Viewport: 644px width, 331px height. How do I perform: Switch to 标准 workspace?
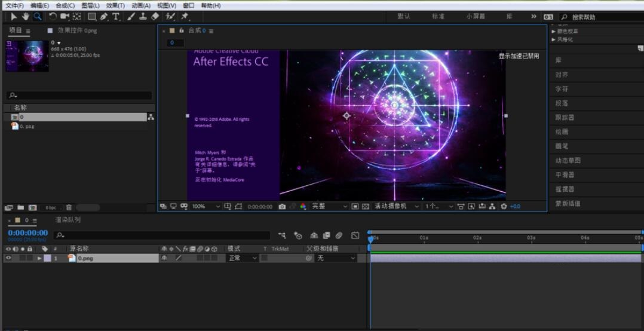(438, 17)
